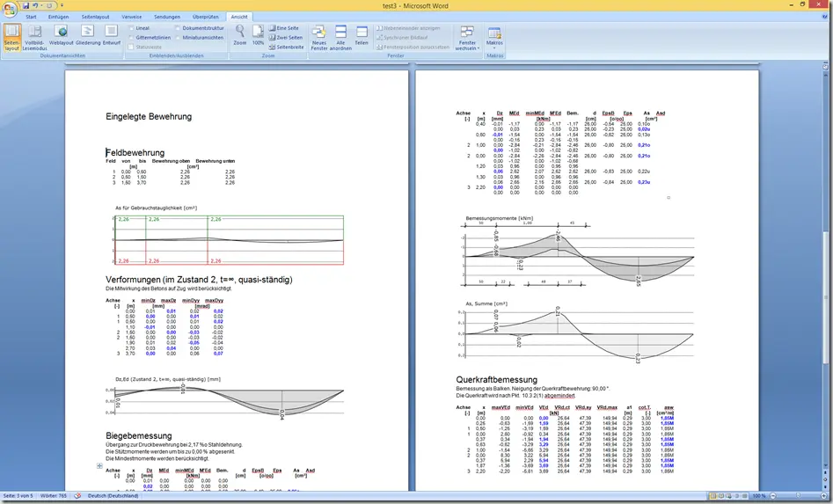The image size is (833, 504).
Task: Choose Seitenbreite zoom option
Action: click(x=287, y=47)
